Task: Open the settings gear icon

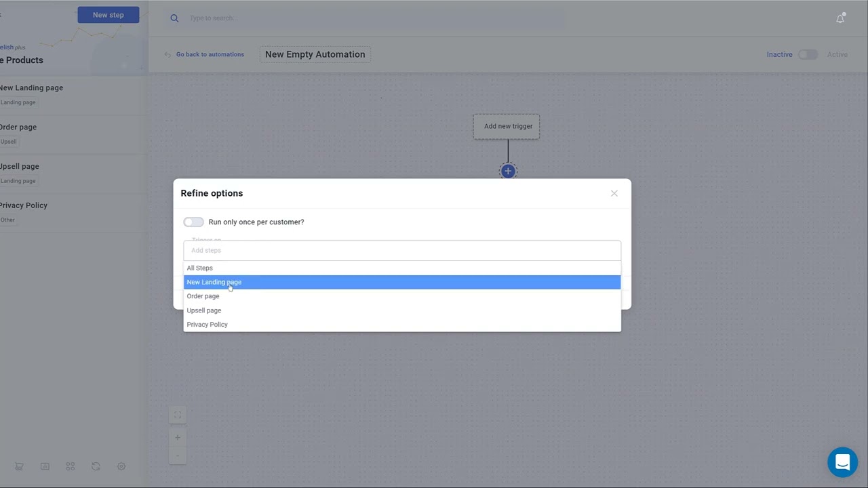Action: click(x=121, y=466)
